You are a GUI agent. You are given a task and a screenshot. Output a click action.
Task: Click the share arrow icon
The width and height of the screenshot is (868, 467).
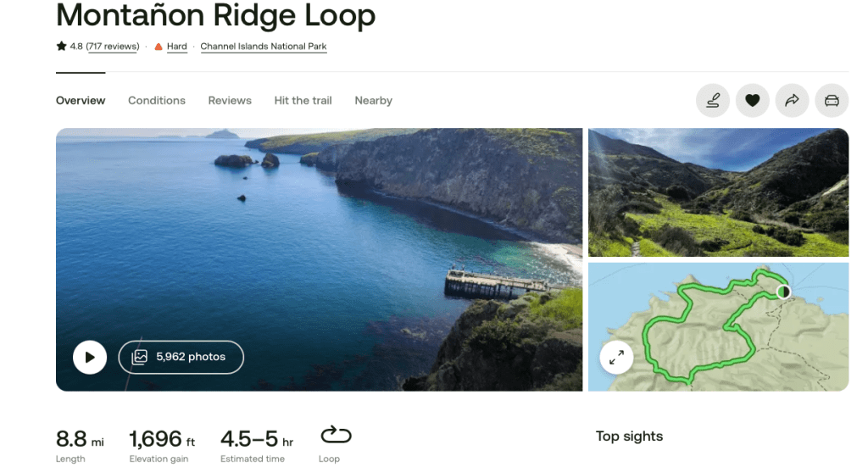click(792, 101)
